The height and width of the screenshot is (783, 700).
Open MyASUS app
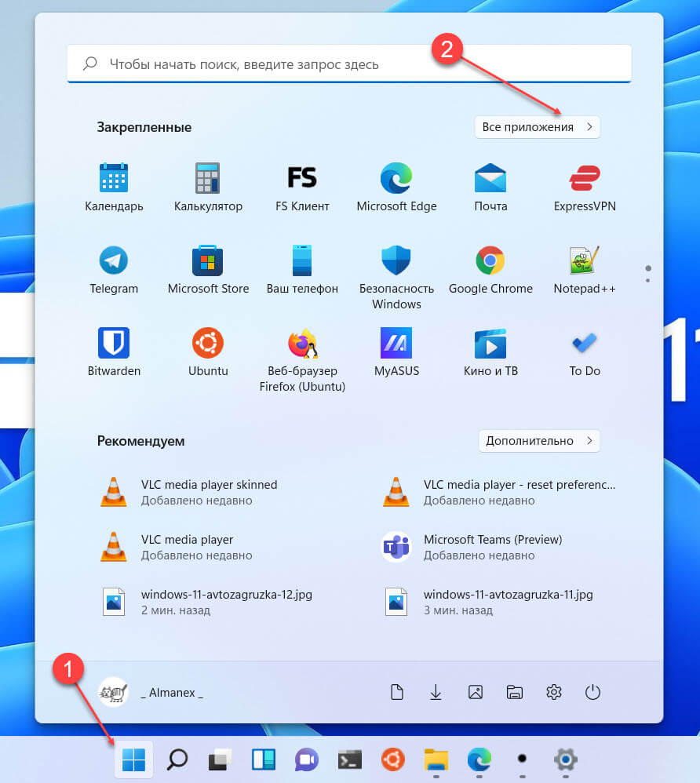click(396, 352)
